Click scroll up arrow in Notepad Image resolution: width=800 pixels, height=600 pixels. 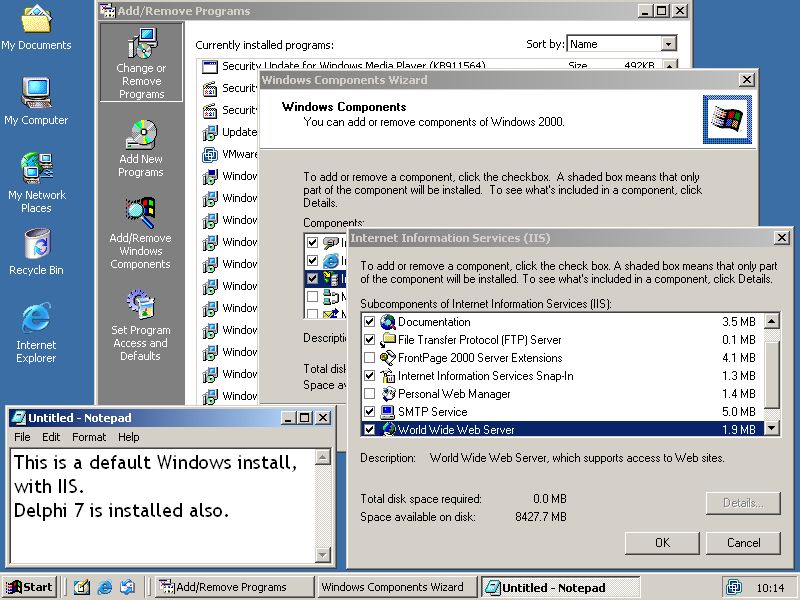[322, 457]
